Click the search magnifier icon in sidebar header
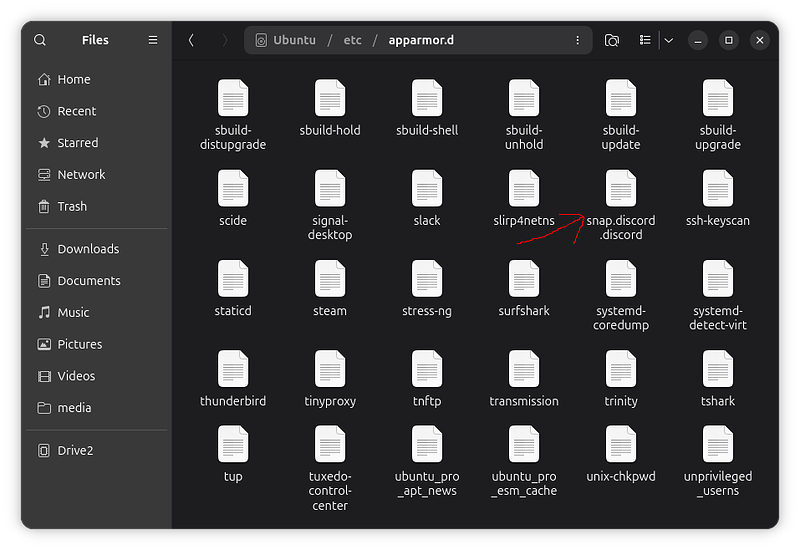 [40, 40]
